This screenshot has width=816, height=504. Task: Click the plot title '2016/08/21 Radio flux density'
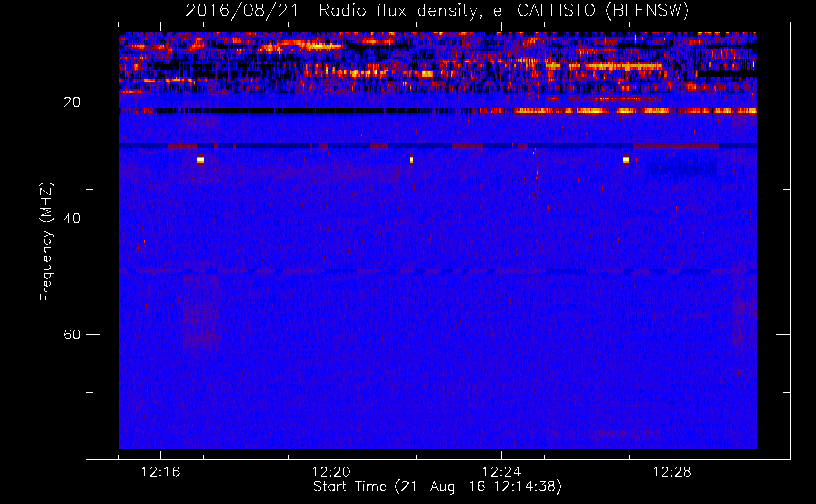[x=332, y=11]
